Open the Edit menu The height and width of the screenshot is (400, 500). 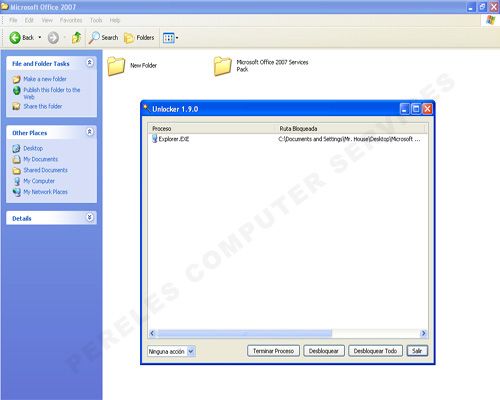coord(29,20)
